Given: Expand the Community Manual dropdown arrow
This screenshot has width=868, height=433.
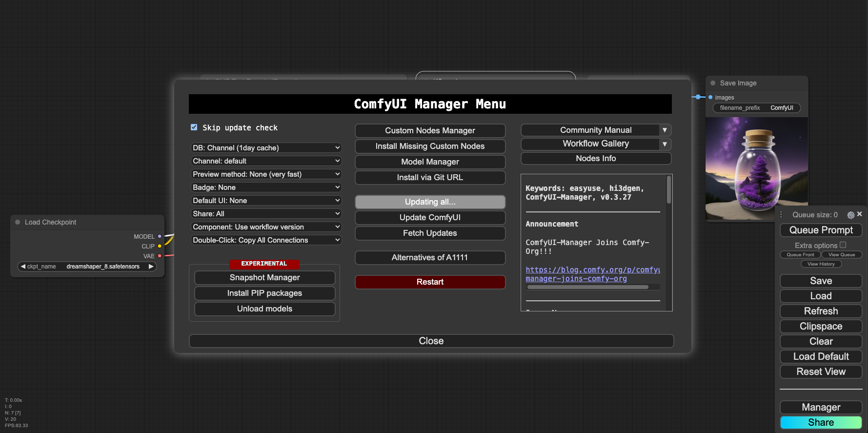Looking at the screenshot, I should click(x=665, y=130).
